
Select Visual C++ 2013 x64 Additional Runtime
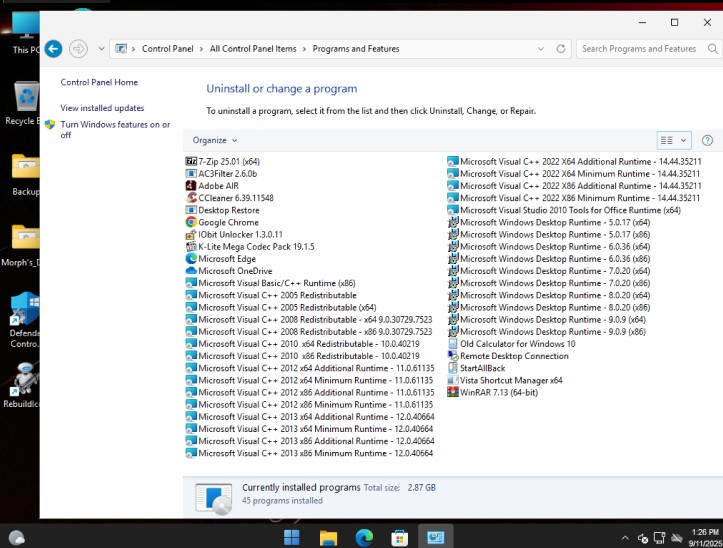[x=310, y=417]
